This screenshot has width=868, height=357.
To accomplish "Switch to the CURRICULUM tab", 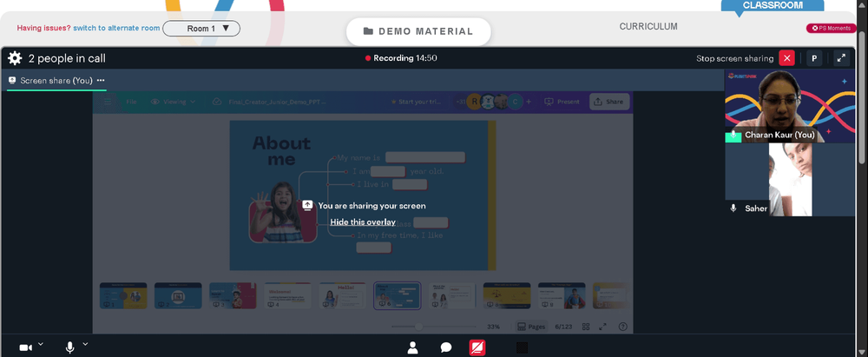I will coord(648,27).
